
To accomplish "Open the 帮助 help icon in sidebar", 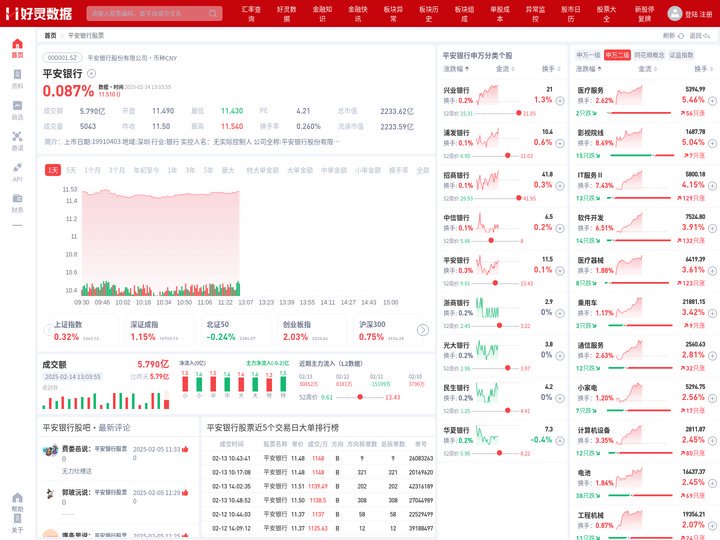I will [x=17, y=498].
